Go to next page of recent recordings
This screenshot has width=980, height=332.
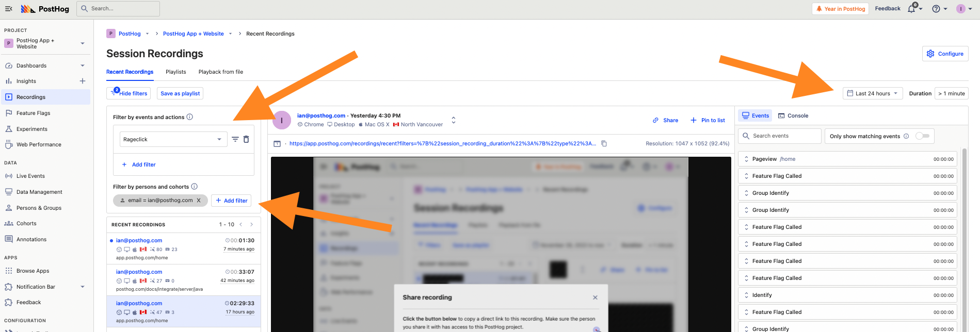point(252,224)
